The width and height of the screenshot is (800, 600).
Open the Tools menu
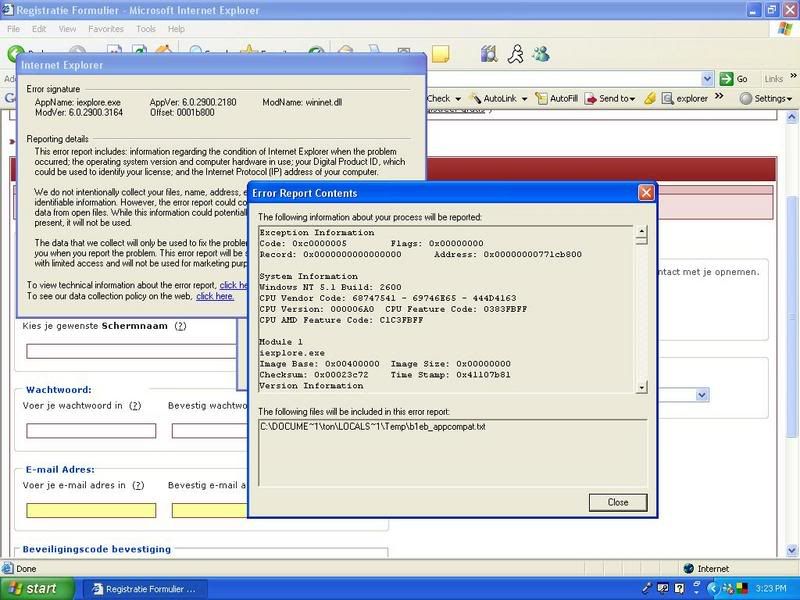click(x=145, y=29)
